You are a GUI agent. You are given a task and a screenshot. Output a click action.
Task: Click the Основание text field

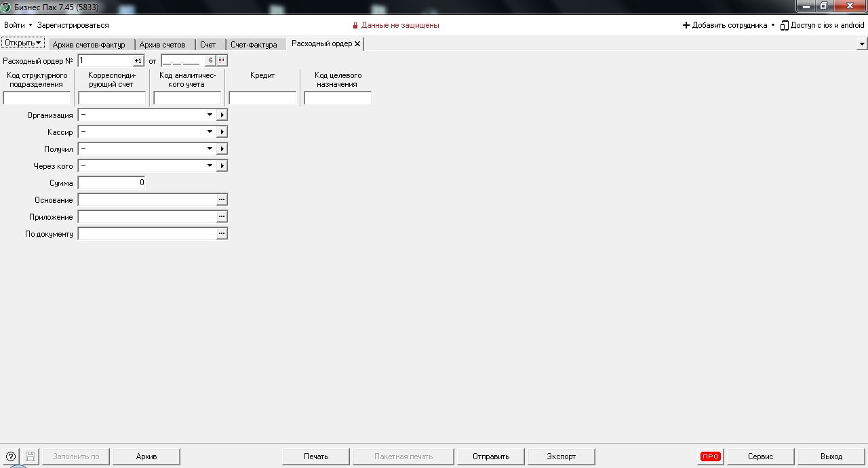(147, 199)
